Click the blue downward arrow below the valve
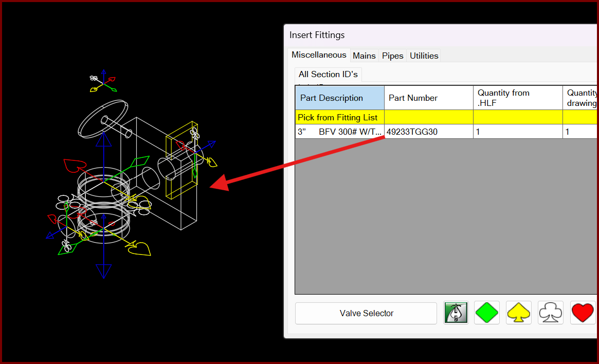The width and height of the screenshot is (599, 364). (104, 270)
